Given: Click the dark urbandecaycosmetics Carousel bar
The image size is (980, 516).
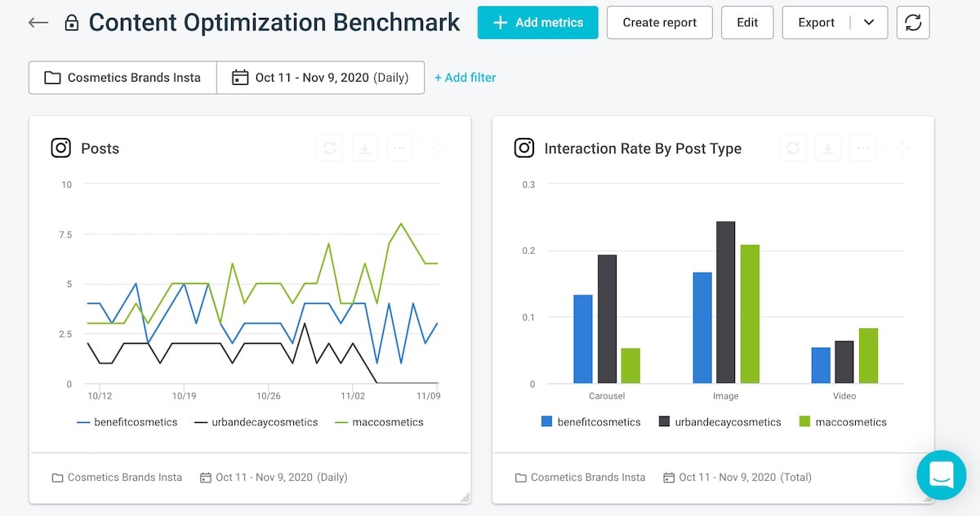Looking at the screenshot, I should [607, 319].
